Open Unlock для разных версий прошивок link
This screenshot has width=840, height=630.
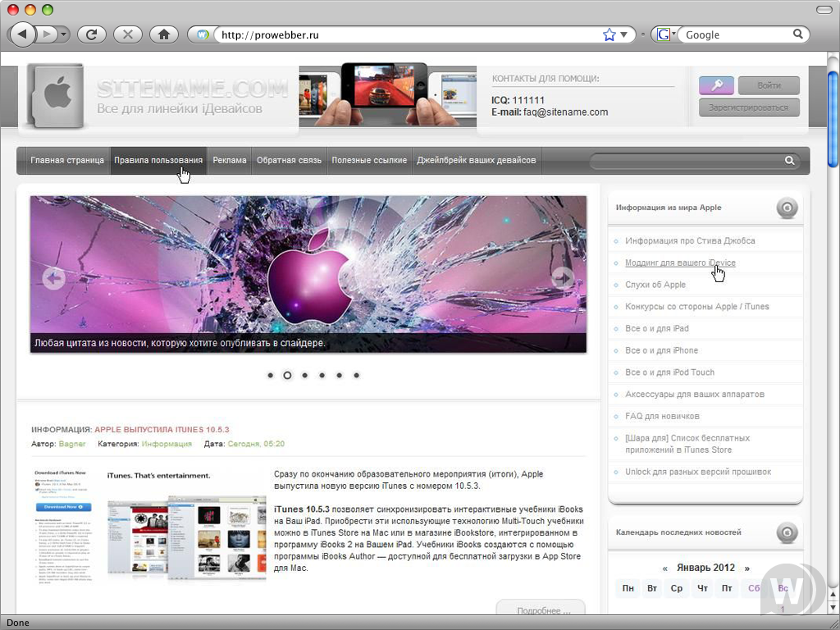click(x=698, y=472)
